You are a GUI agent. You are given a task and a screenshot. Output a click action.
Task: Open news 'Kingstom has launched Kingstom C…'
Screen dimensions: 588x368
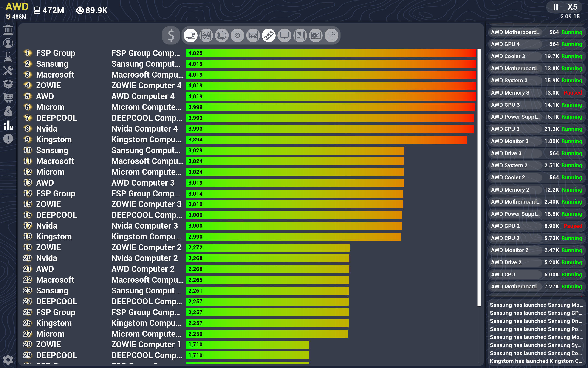[536, 361]
